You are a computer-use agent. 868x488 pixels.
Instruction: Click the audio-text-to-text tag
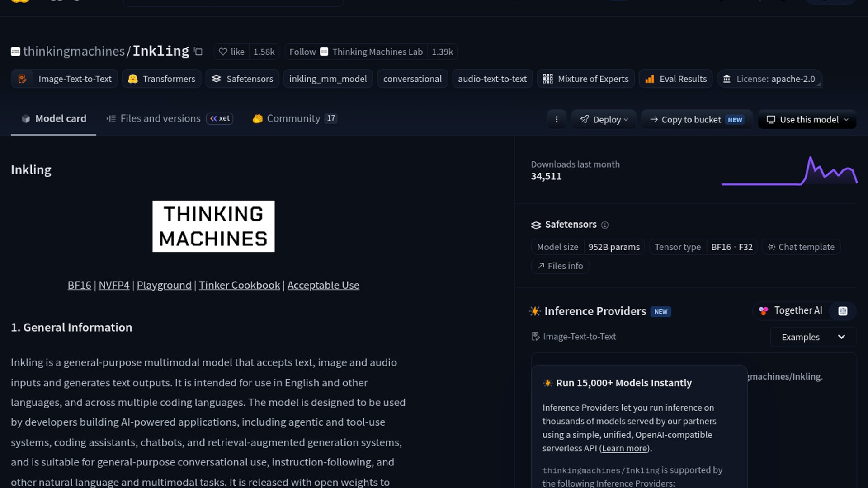coord(492,79)
